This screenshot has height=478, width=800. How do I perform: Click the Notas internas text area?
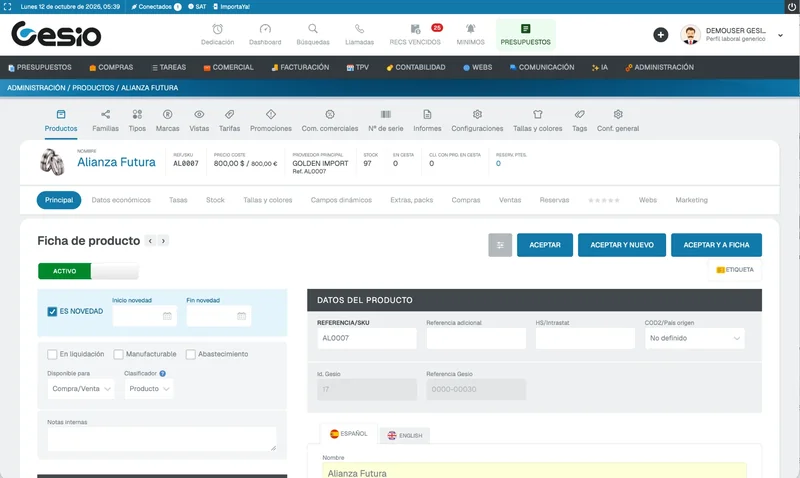click(x=162, y=439)
